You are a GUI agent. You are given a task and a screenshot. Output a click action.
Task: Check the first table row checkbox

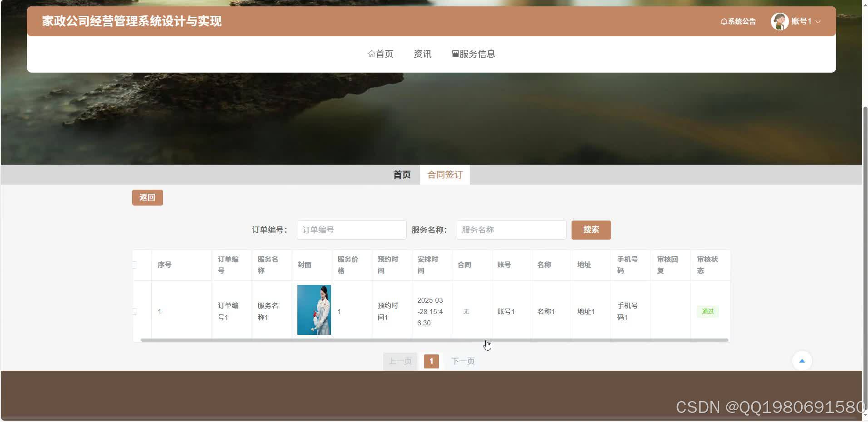pos(134,311)
